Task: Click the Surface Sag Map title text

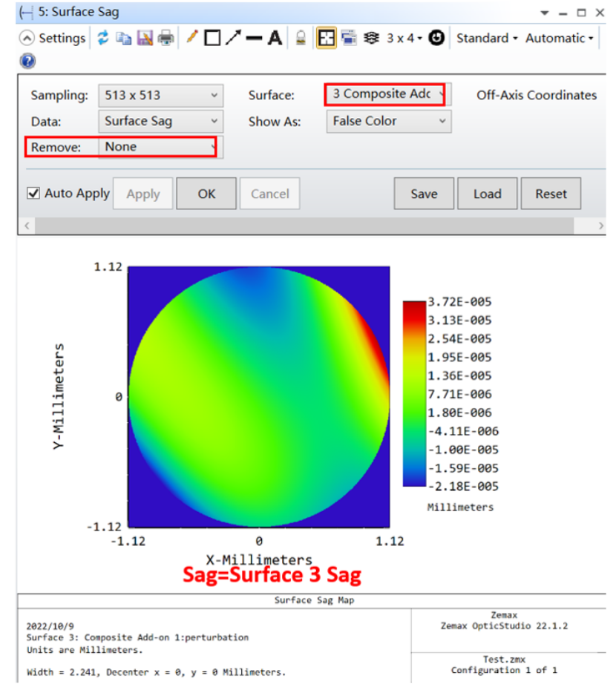Action: [x=314, y=600]
